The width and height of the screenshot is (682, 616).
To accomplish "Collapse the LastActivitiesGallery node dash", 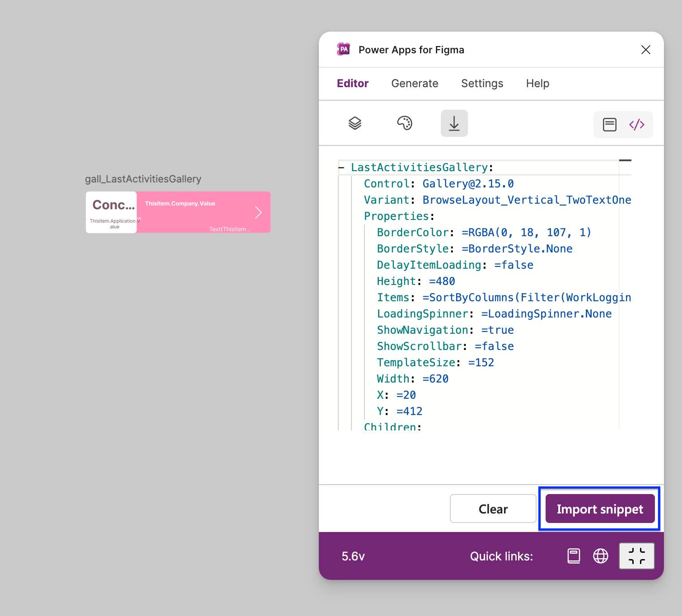I will pos(341,168).
